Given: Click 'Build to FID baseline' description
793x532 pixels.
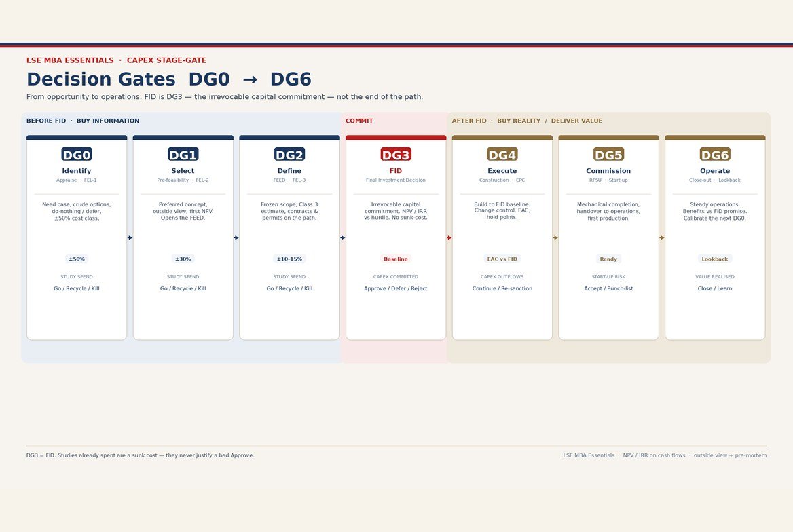Looking at the screenshot, I should click(x=502, y=211).
